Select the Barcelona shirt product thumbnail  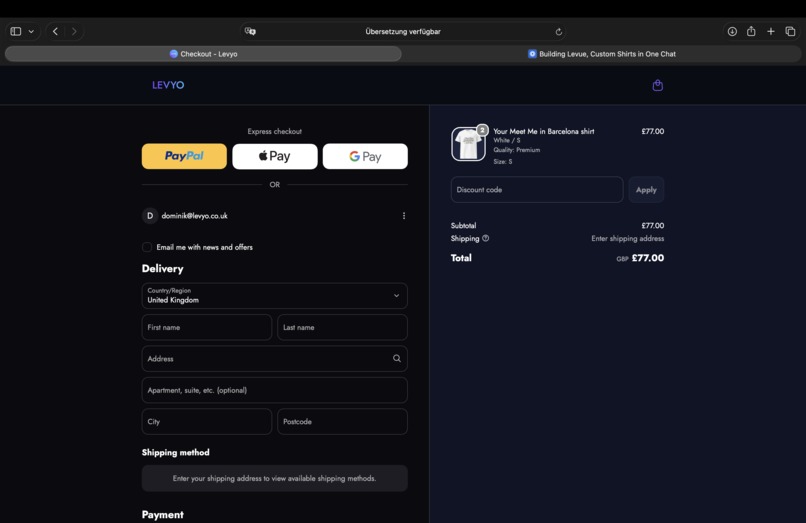(x=468, y=144)
